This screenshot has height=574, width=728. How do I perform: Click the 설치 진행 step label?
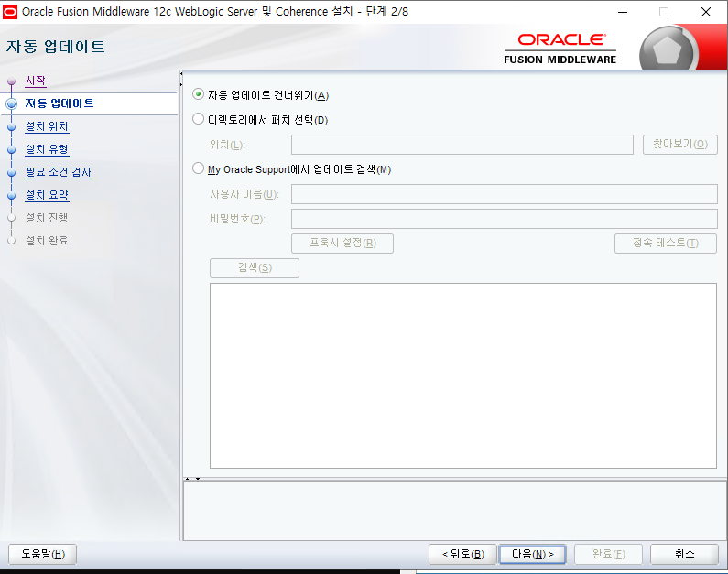tap(47, 218)
